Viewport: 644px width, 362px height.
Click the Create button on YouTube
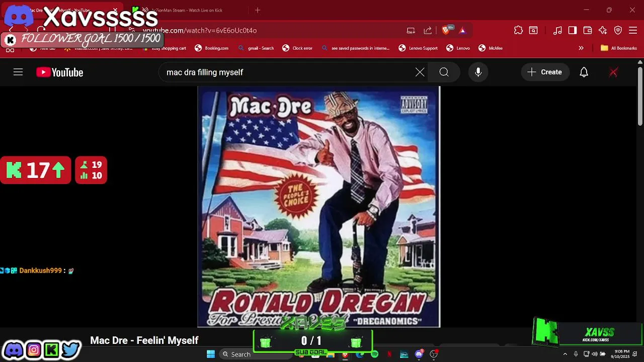[x=545, y=72]
